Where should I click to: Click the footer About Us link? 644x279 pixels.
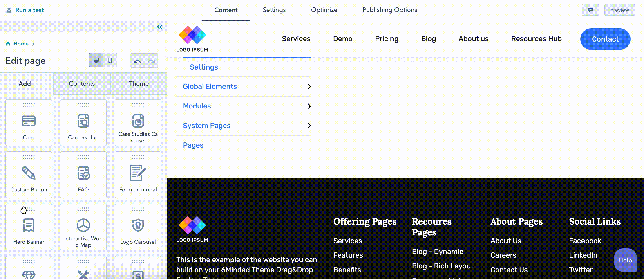coord(506,241)
